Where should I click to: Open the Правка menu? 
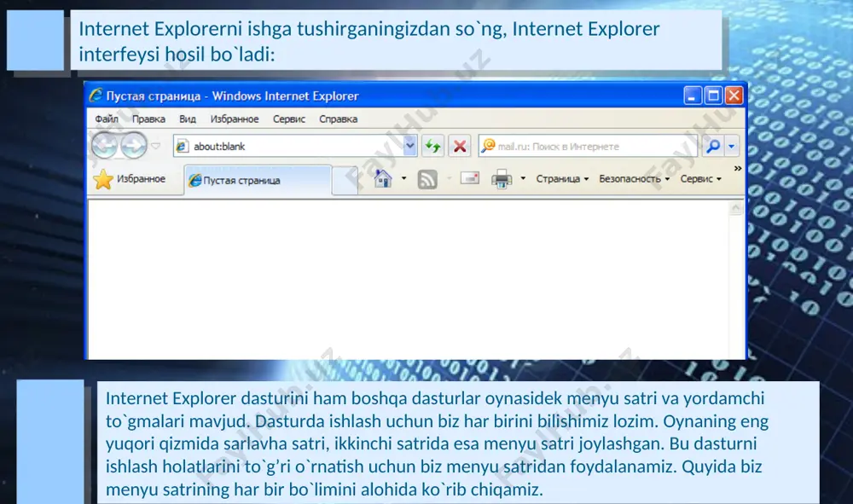click(148, 119)
